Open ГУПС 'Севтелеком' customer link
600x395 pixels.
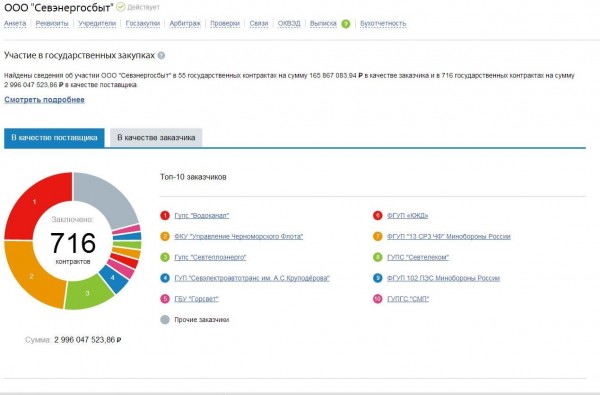pos(417,257)
